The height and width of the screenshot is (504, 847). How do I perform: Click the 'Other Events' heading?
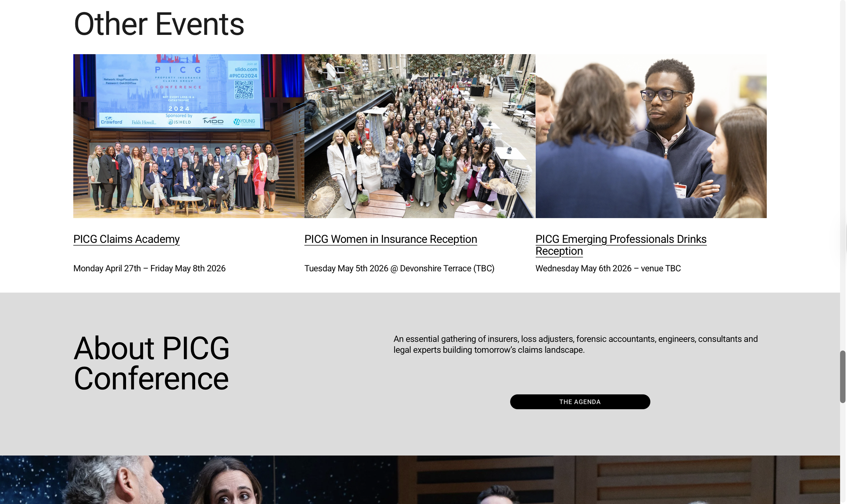[159, 24]
